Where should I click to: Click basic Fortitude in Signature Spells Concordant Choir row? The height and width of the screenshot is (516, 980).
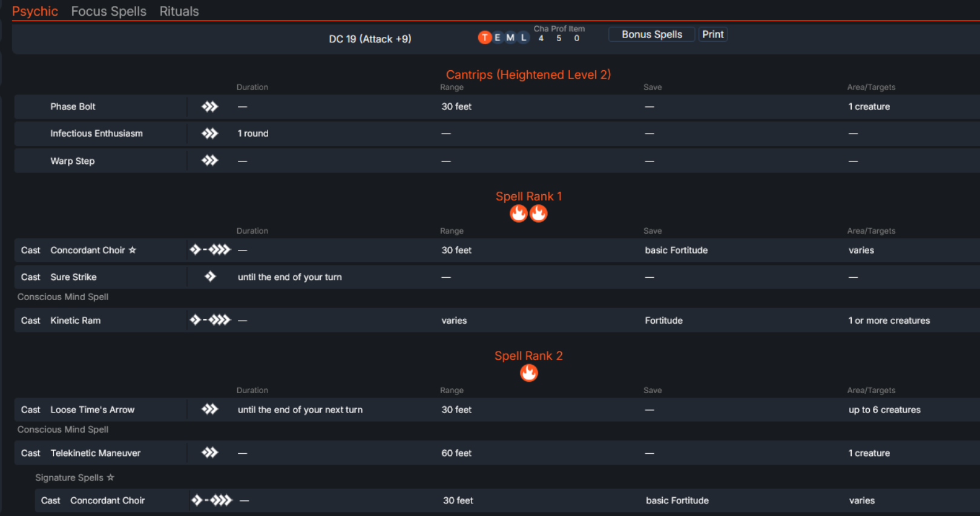click(x=677, y=500)
